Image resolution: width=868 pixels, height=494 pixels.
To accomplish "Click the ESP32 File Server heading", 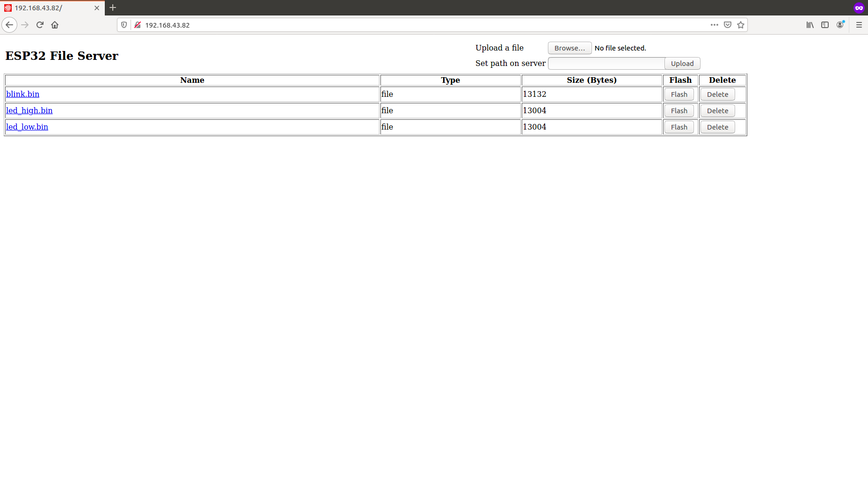I will pyautogui.click(x=62, y=56).
